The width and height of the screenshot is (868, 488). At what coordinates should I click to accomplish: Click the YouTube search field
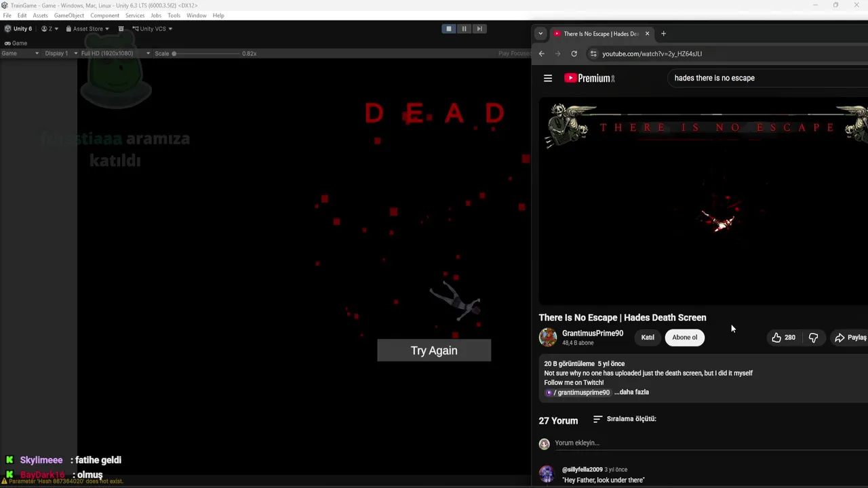pos(766,78)
